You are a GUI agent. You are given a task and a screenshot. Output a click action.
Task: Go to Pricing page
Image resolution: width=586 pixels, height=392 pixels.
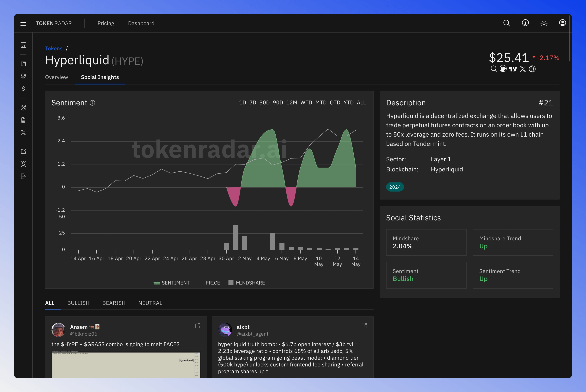[106, 23]
